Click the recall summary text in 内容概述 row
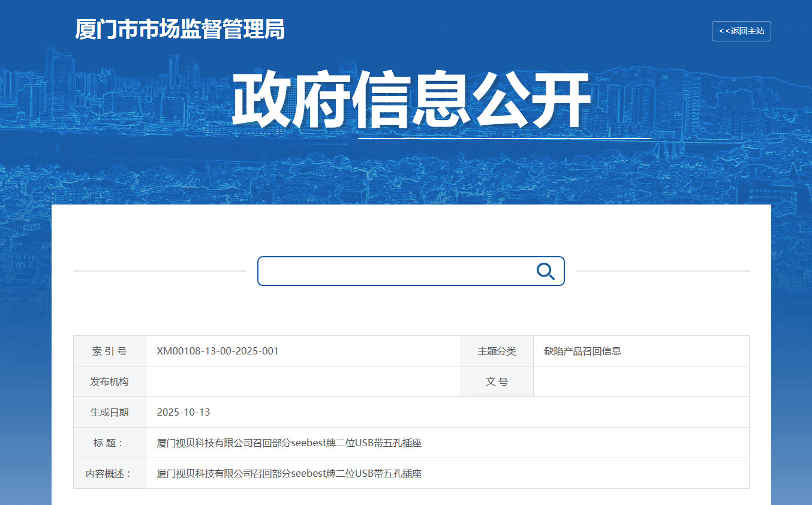The height and width of the screenshot is (505, 812). (289, 473)
